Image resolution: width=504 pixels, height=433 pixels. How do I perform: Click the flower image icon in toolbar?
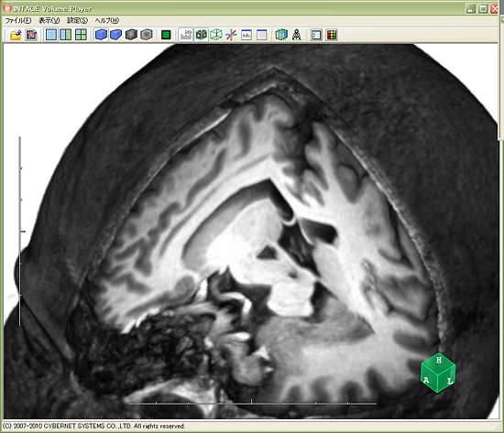click(x=31, y=35)
